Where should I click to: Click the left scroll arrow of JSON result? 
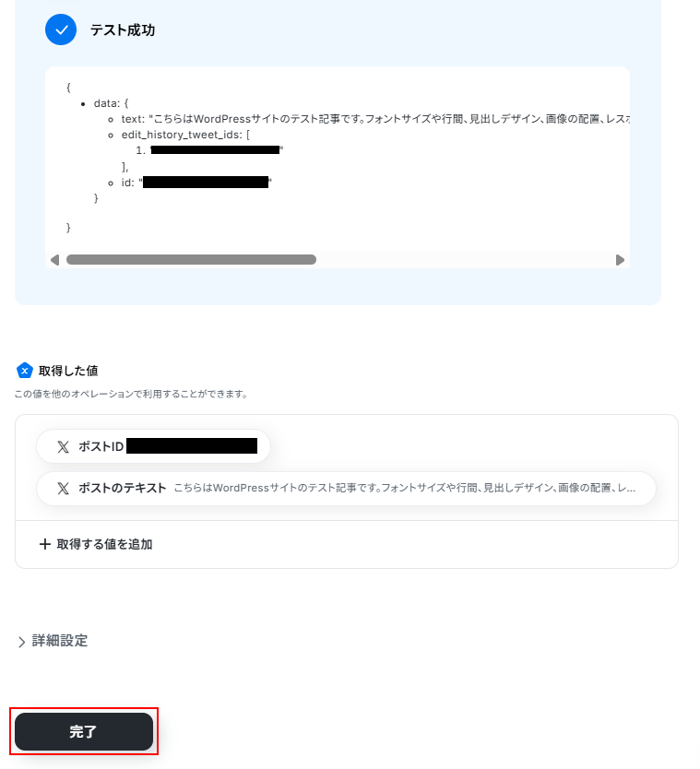tap(55, 260)
